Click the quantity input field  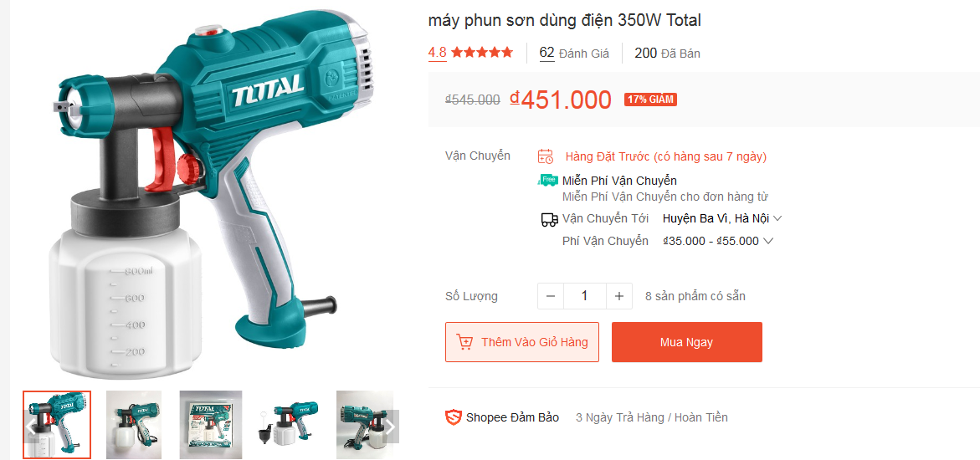[x=585, y=296]
